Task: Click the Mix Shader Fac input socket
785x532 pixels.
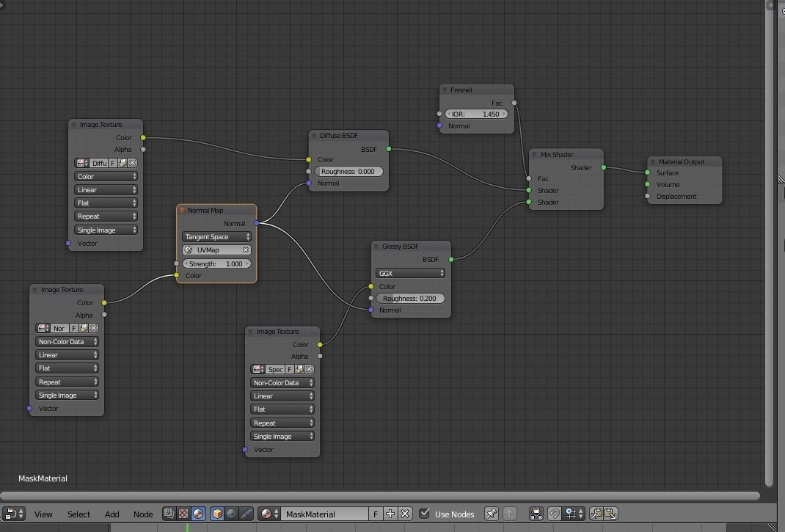Action: (529, 178)
